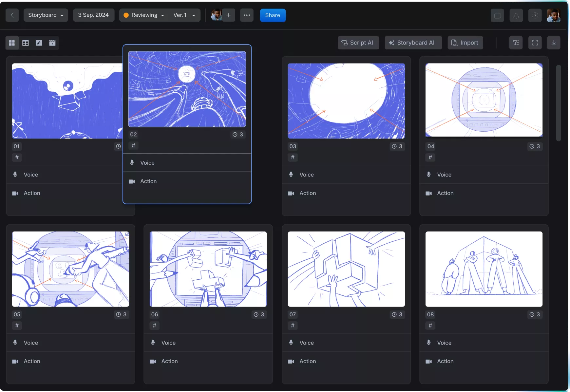Toggle the Voice microphone on frame 06
Image resolution: width=570 pixels, height=392 pixels.
pyautogui.click(x=153, y=342)
